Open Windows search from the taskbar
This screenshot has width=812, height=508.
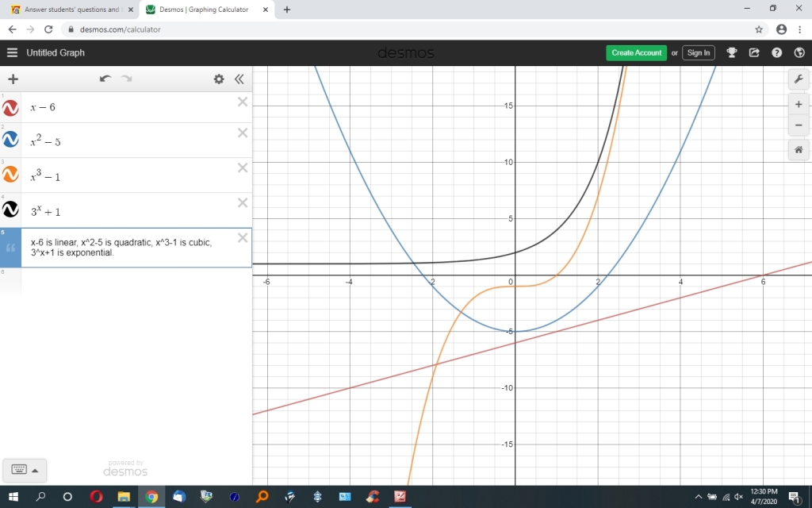[x=41, y=497]
